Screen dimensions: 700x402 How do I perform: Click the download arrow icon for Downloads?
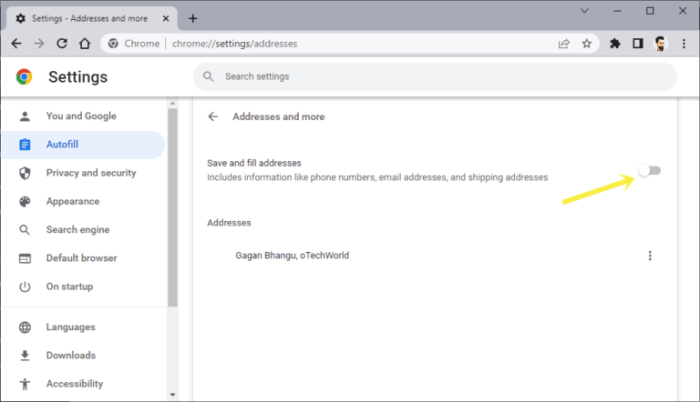pyautogui.click(x=25, y=356)
